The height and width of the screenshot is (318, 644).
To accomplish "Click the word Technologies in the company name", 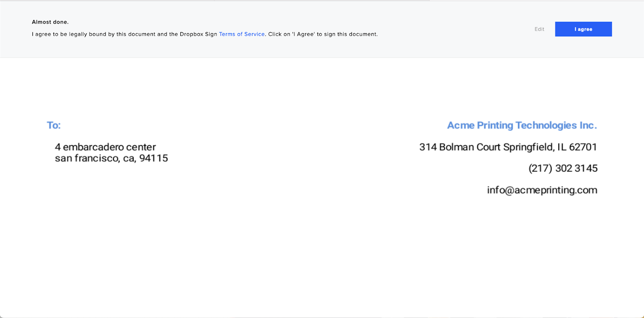I will [546, 125].
